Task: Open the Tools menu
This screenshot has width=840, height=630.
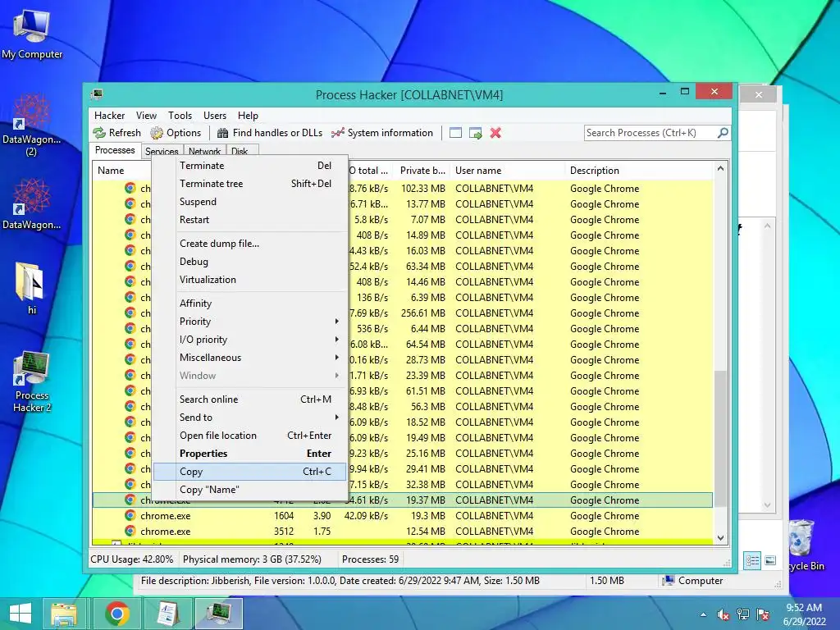Action: tap(180, 115)
